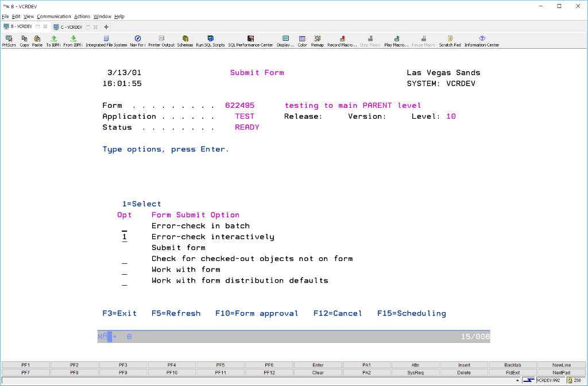Click the PrtScrn toolbar icon
The image size is (588, 386).
coord(9,41)
